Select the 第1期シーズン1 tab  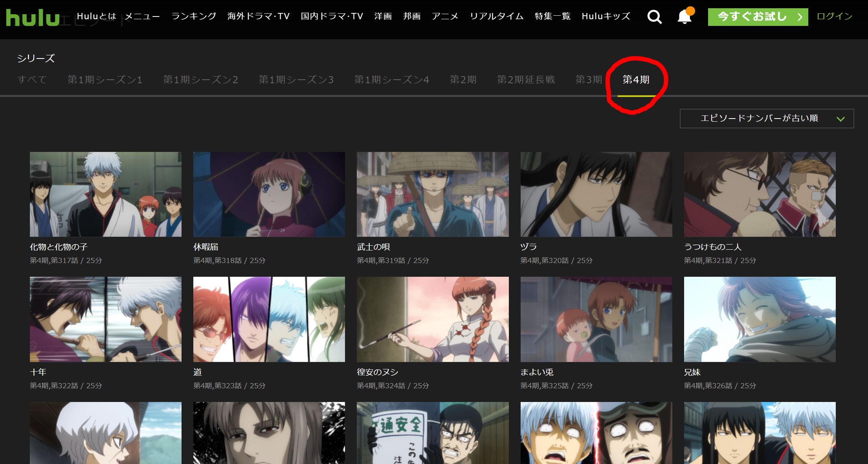105,80
